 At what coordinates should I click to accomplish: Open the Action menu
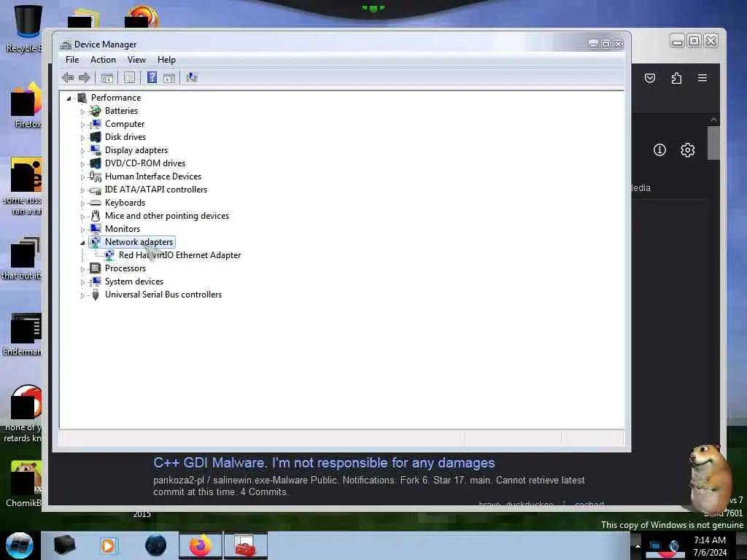(x=103, y=60)
